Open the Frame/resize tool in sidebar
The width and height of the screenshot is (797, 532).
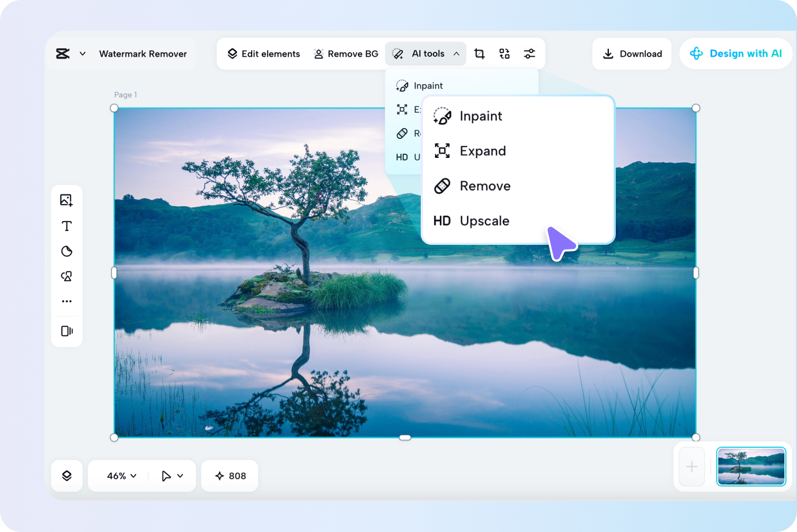(67, 331)
